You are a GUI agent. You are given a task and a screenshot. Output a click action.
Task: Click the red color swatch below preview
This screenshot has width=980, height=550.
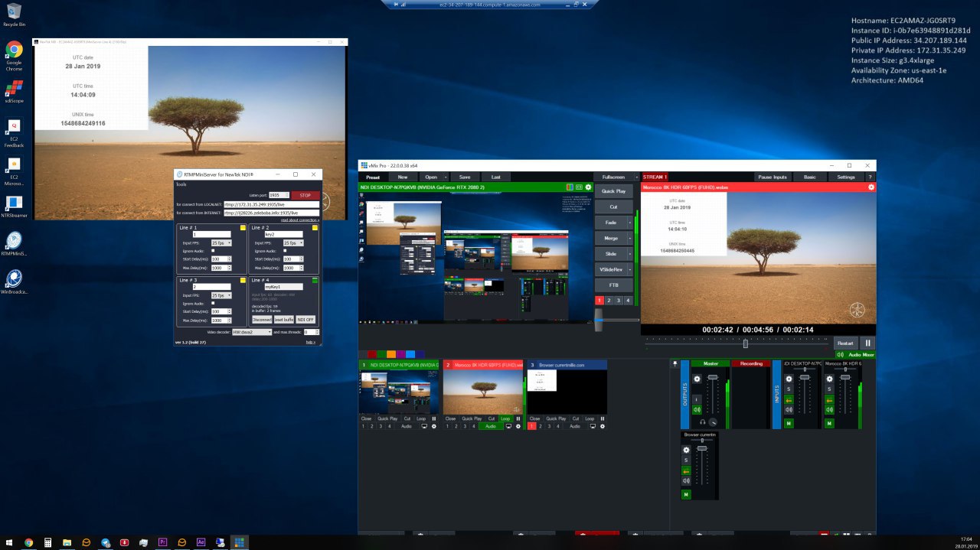(x=372, y=354)
